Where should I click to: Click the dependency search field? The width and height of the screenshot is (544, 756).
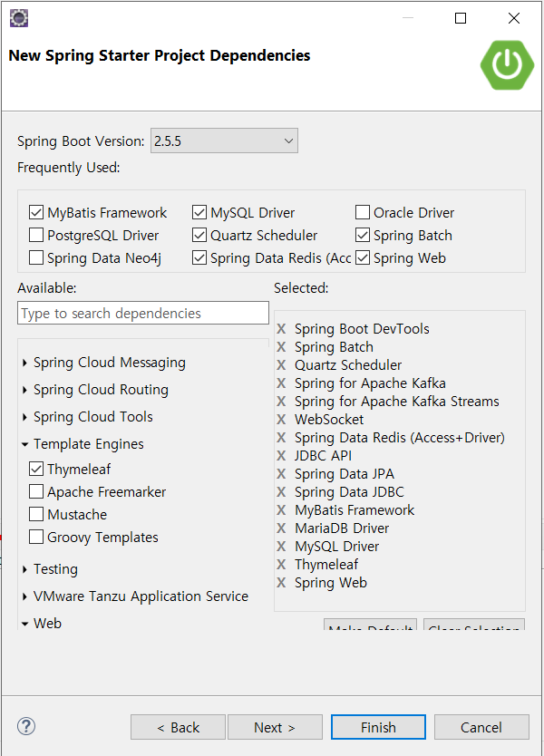point(142,312)
